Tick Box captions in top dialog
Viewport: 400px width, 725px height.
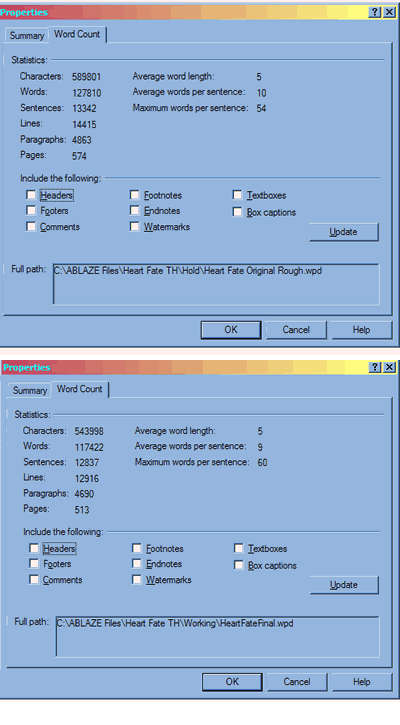237,212
